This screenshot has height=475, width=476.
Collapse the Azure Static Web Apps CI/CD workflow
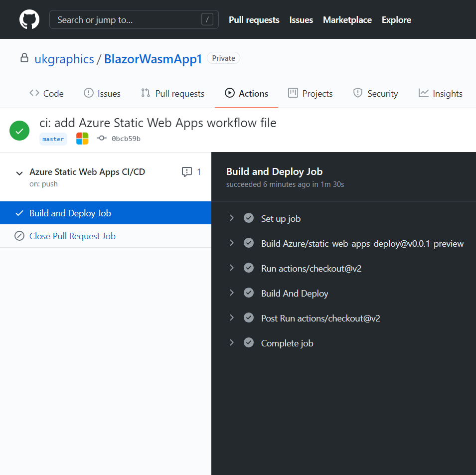pos(19,173)
